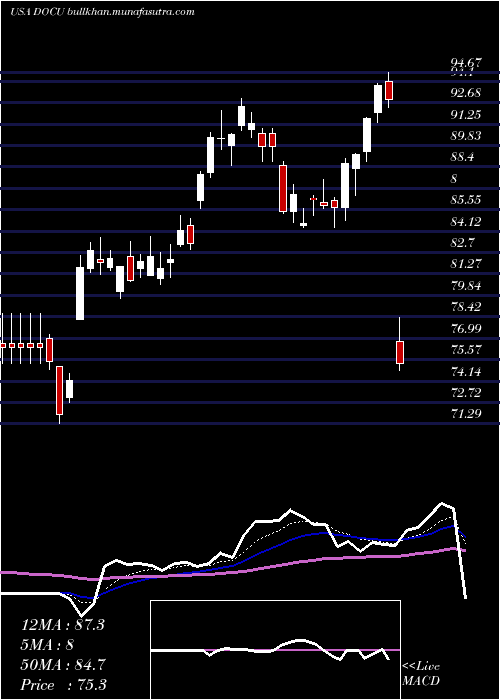
Task: Click the <<Live MACD label
Action: (421, 674)
